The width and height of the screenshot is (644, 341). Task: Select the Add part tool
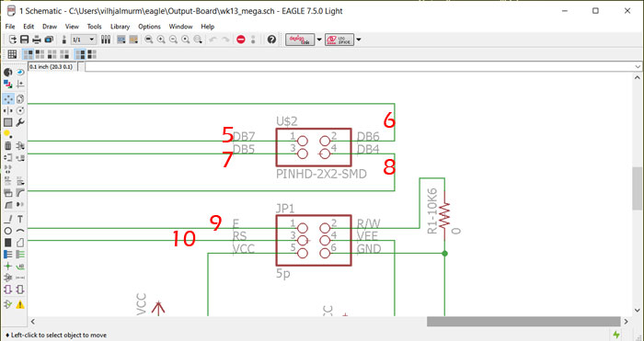(x=20, y=145)
